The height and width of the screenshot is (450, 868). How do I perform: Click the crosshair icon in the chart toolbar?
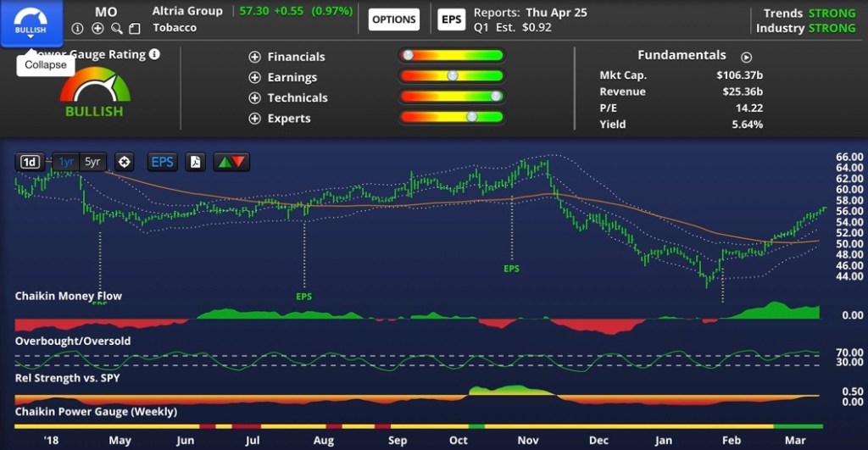tap(125, 162)
